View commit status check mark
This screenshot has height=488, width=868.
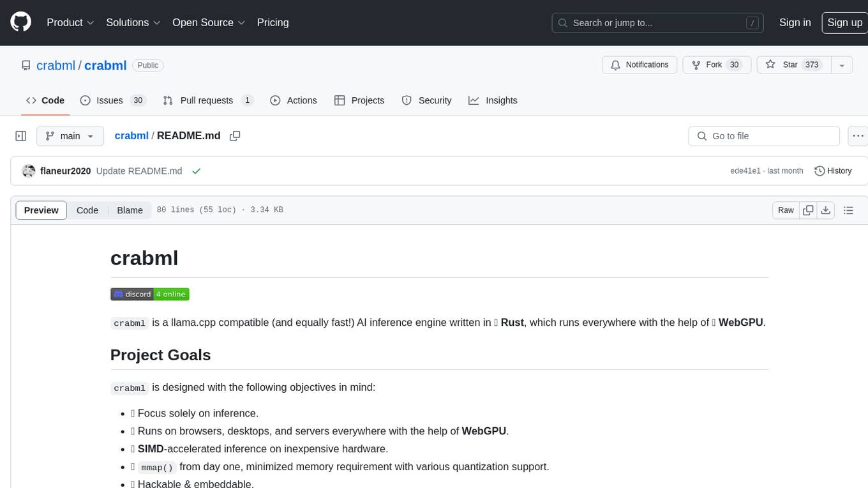pyautogui.click(x=197, y=171)
